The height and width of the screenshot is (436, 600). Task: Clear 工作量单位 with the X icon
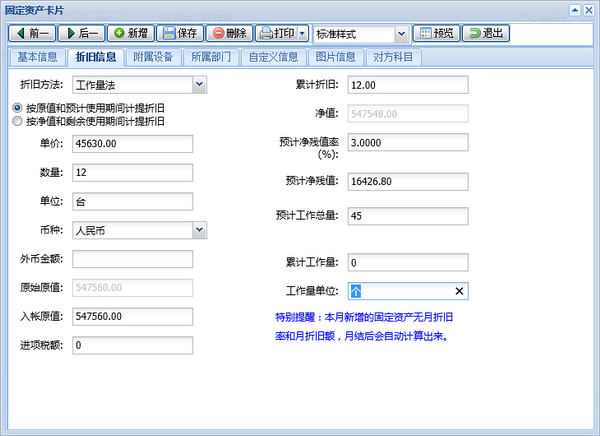(x=459, y=291)
